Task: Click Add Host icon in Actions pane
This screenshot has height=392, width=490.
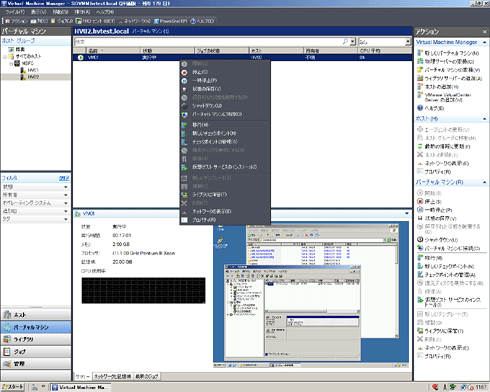Action: (420, 87)
